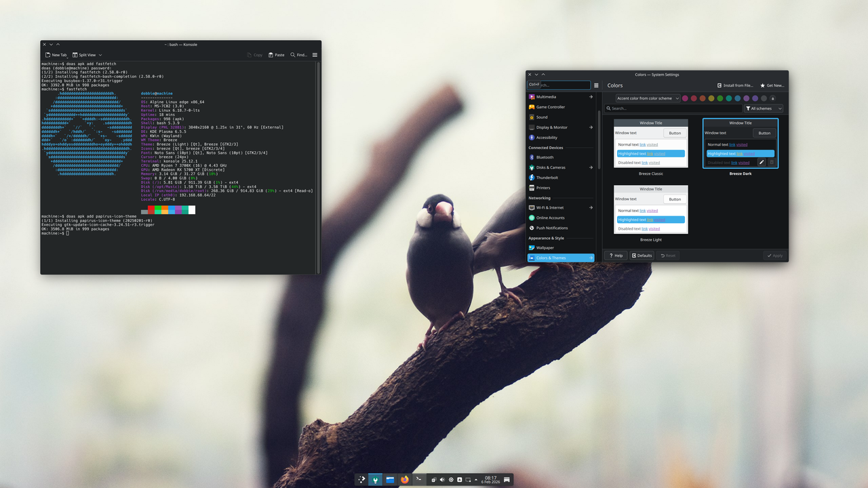The height and width of the screenshot is (488, 868).
Task: Expand the Display & Monitor submenu arrow
Action: pyautogui.click(x=591, y=127)
